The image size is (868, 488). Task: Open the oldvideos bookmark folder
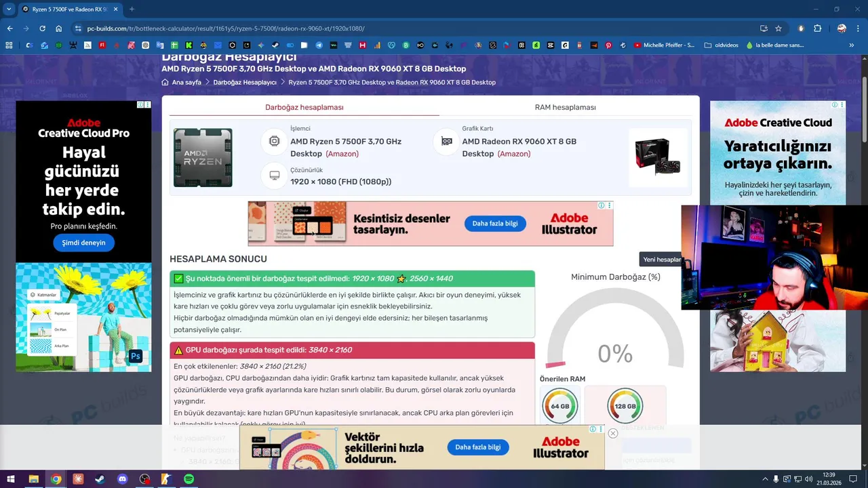point(721,45)
